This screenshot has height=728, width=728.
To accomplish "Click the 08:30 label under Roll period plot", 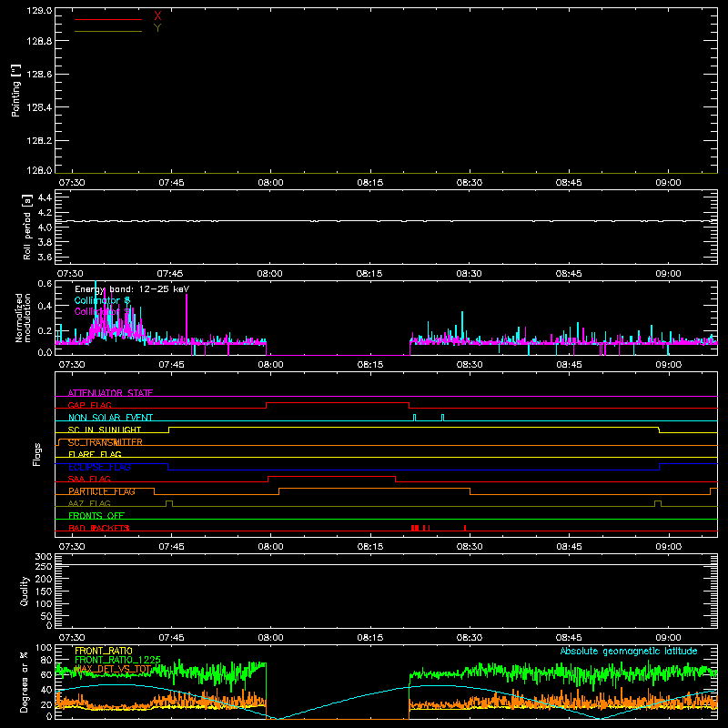I will [469, 274].
